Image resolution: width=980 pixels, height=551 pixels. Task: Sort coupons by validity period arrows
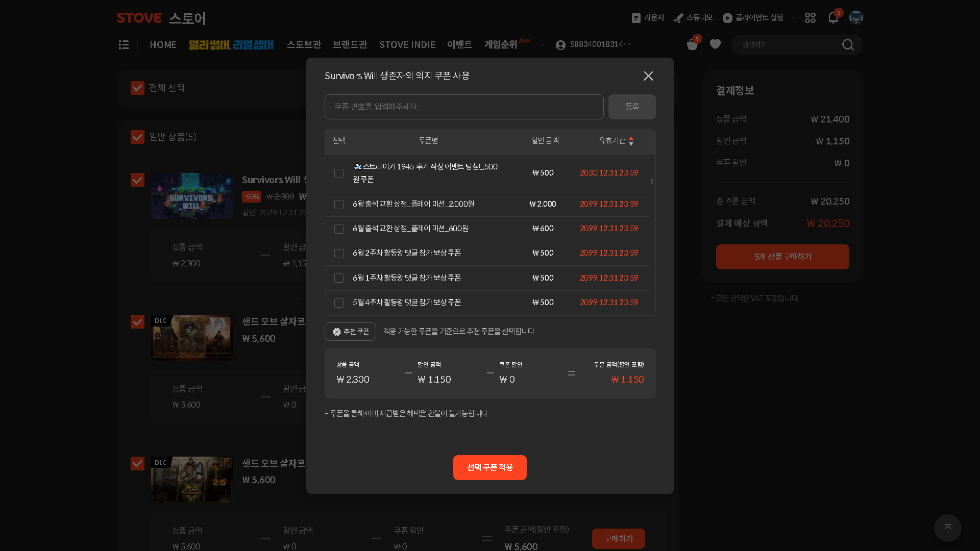(x=631, y=141)
